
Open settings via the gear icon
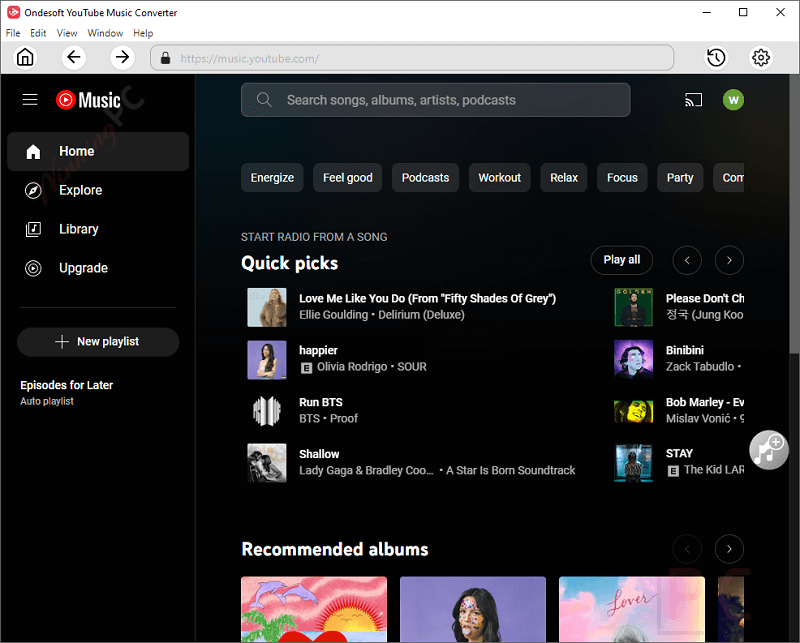[x=761, y=57]
